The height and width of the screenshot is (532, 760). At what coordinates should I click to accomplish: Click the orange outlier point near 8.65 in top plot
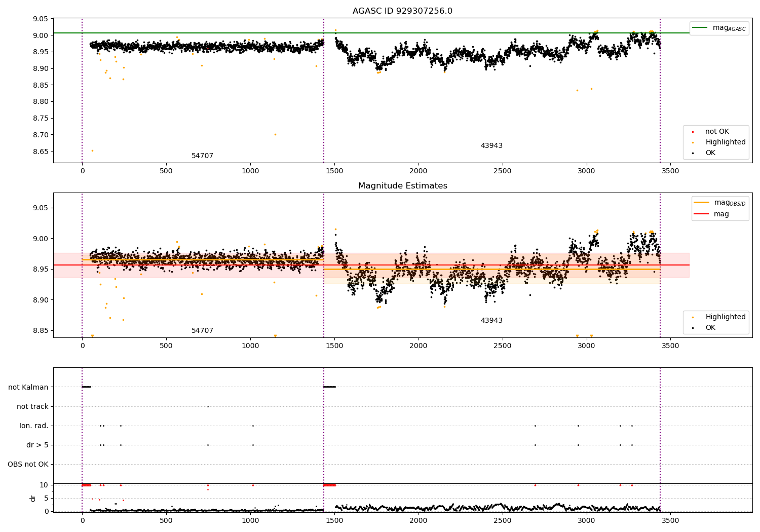coord(92,150)
